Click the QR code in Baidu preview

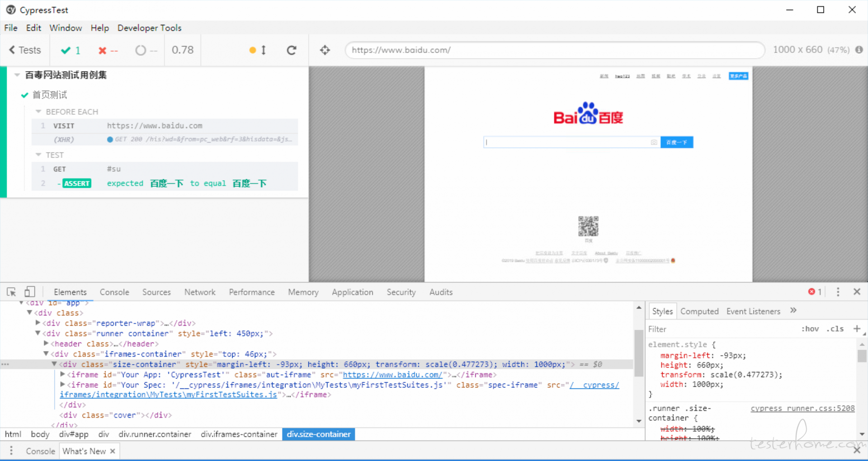tap(588, 226)
